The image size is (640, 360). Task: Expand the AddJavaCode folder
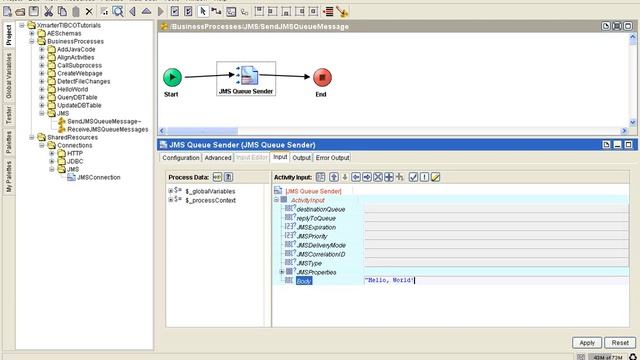(42, 49)
